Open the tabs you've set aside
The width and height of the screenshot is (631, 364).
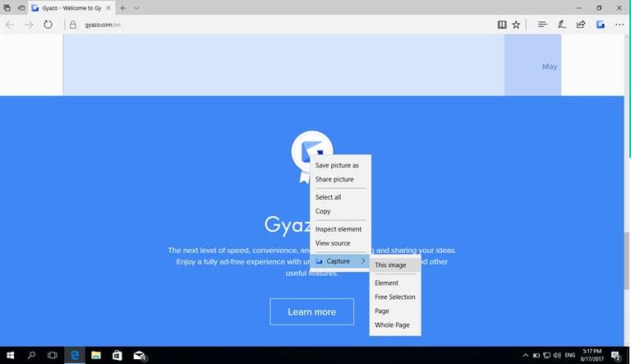click(x=7, y=7)
